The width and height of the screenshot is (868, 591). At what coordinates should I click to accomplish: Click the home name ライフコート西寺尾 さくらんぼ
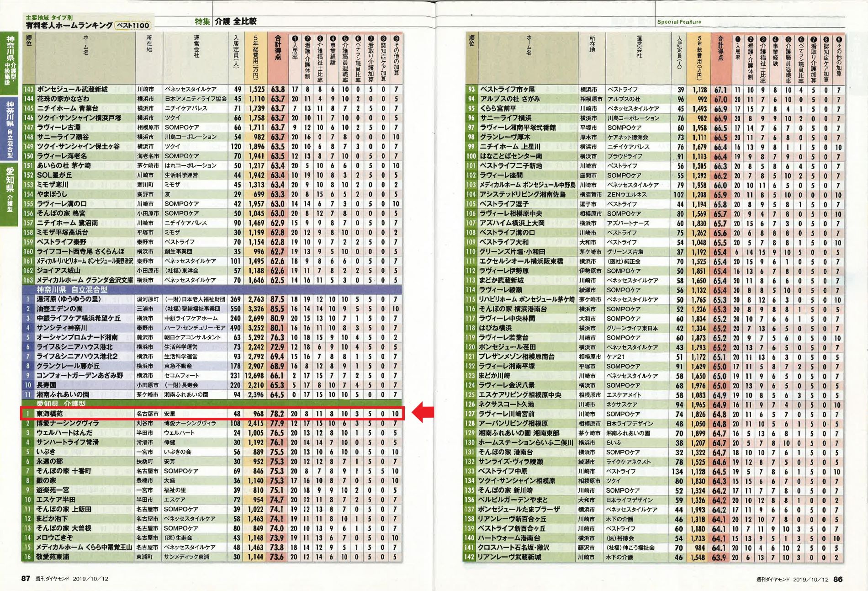pos(81,251)
